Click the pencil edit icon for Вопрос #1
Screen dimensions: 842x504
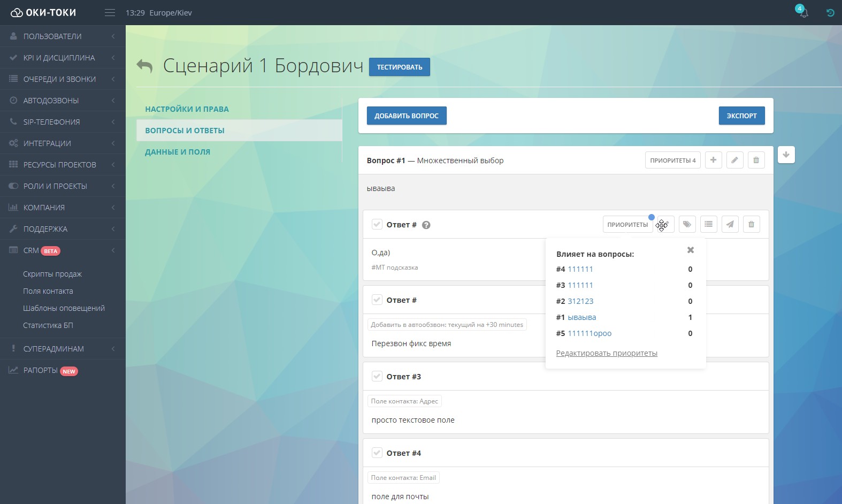tap(734, 160)
